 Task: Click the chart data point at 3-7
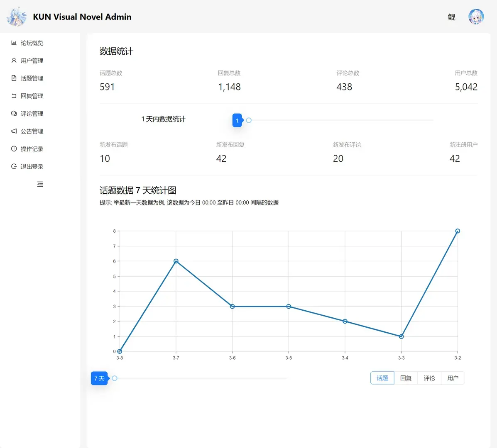pos(176,261)
